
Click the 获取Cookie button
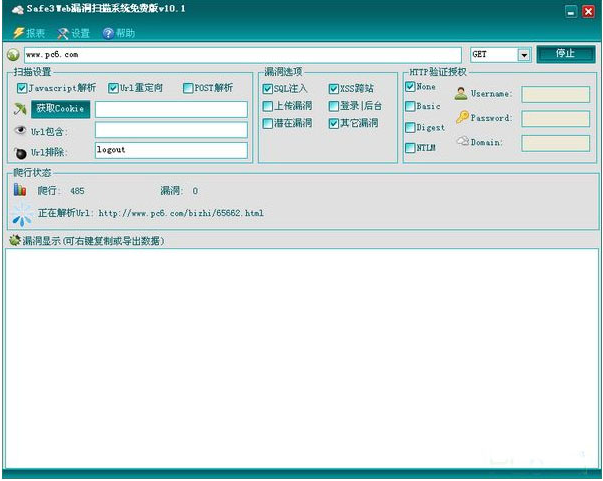tap(60, 109)
